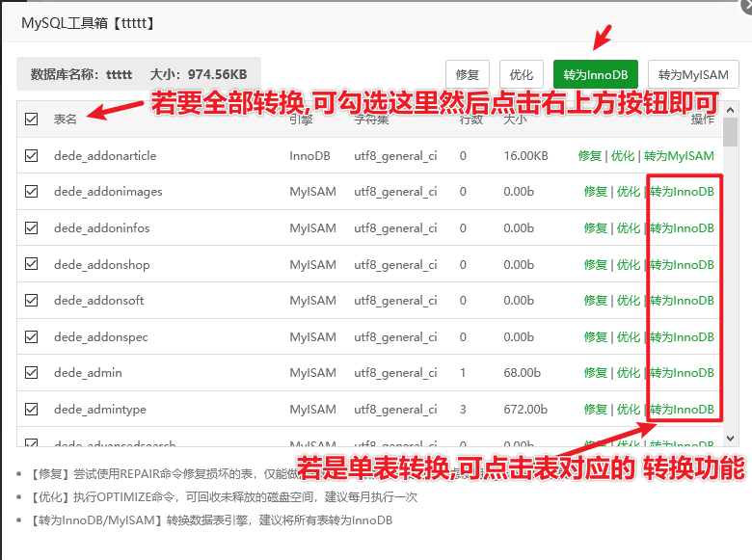Click the 优化 button at top

(x=521, y=74)
